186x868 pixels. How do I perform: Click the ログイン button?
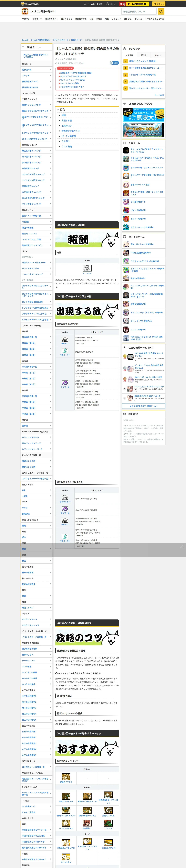pos(159,4)
